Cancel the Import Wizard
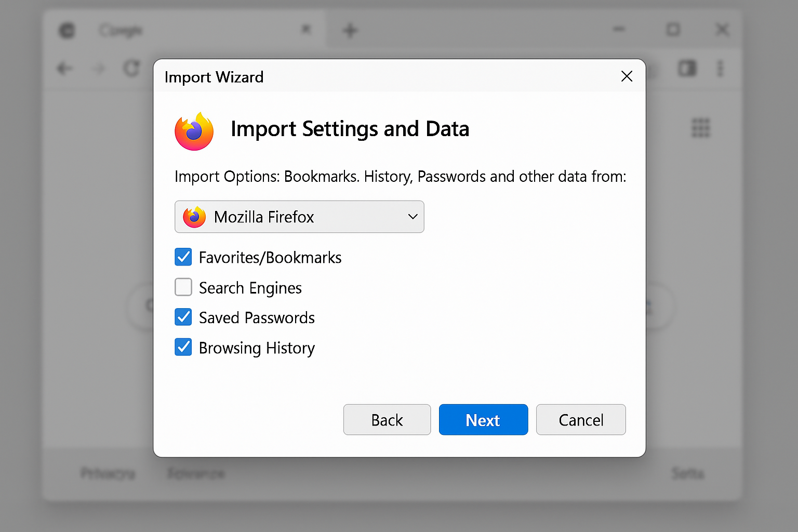The image size is (798, 532). 580,419
